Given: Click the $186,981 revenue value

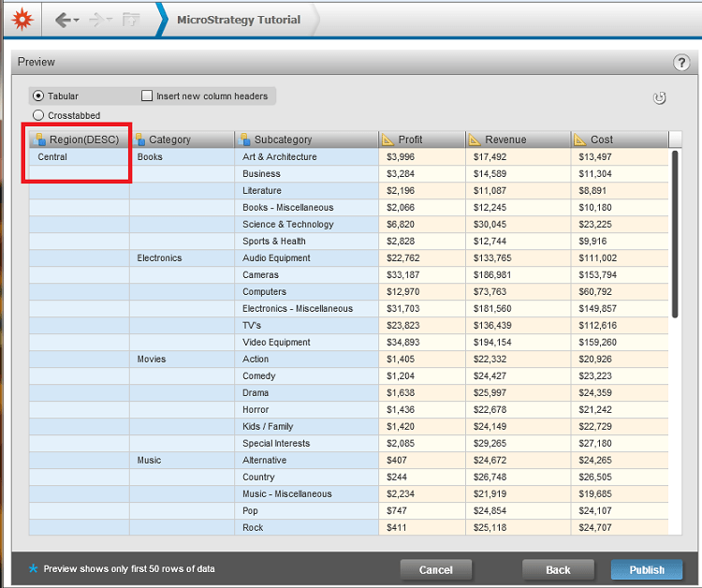Looking at the screenshot, I should point(492,275).
